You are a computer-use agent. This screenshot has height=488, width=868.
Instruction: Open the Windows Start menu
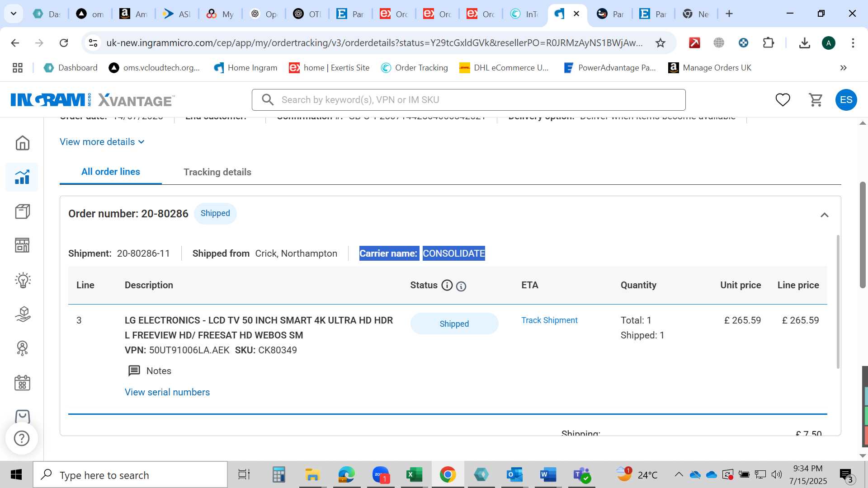coord(16,475)
